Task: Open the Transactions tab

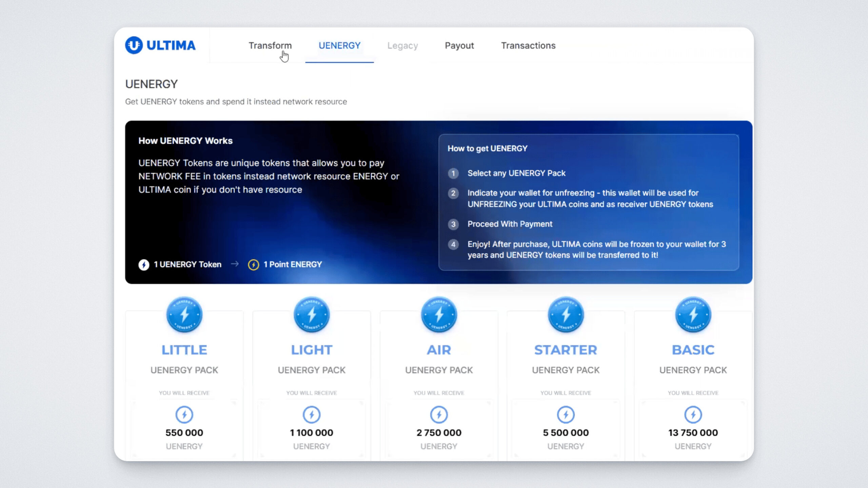Action: (x=528, y=45)
